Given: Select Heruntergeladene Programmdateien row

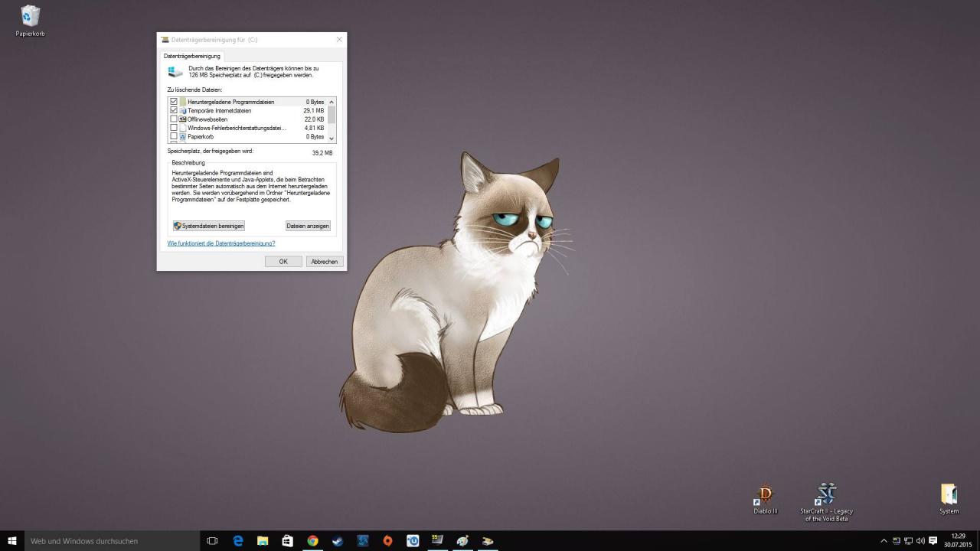Looking at the screenshot, I should (x=248, y=102).
